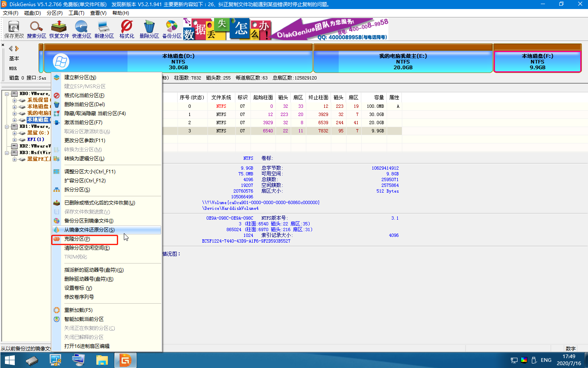Choose 清除分区空闲空间(E)
The height and width of the screenshot is (368, 588).
click(107, 248)
